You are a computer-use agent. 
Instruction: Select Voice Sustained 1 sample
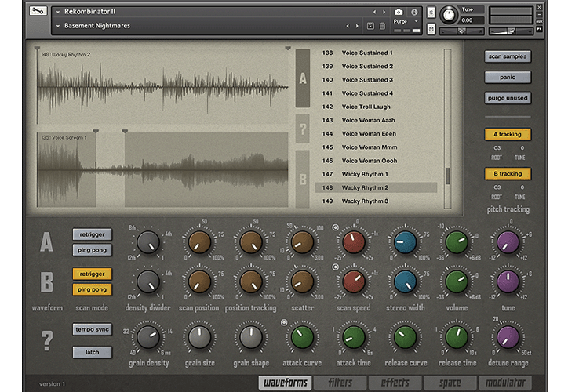376,53
